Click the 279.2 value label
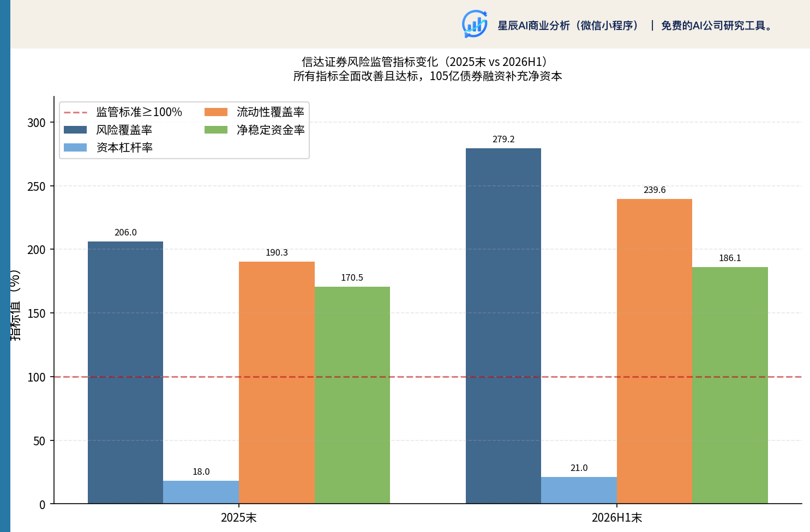810x532 pixels. 503,140
